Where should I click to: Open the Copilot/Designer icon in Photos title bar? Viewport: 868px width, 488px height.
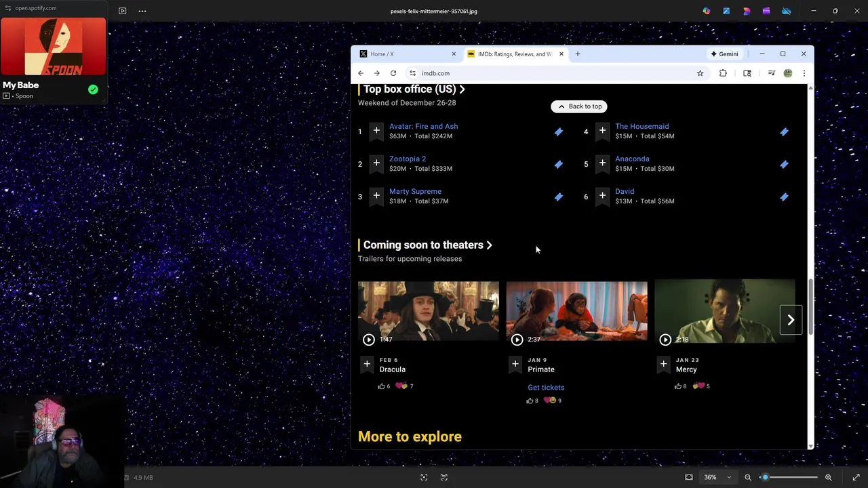tap(707, 11)
